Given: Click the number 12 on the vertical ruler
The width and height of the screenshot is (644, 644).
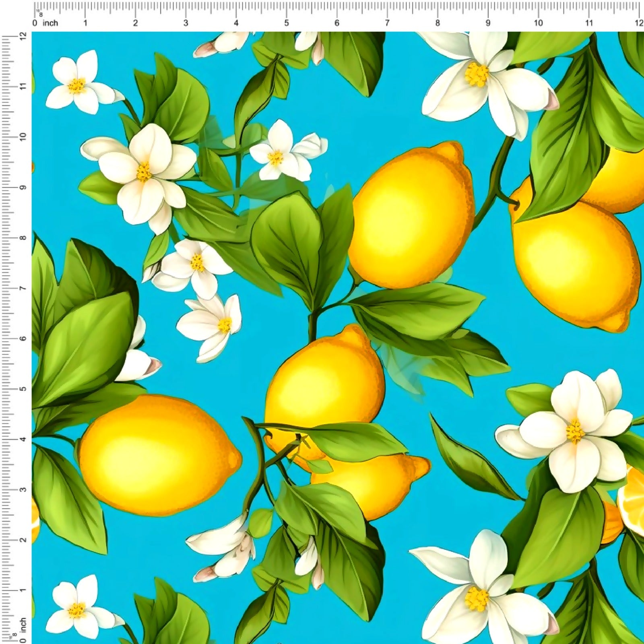Looking at the screenshot, I should point(23,36).
